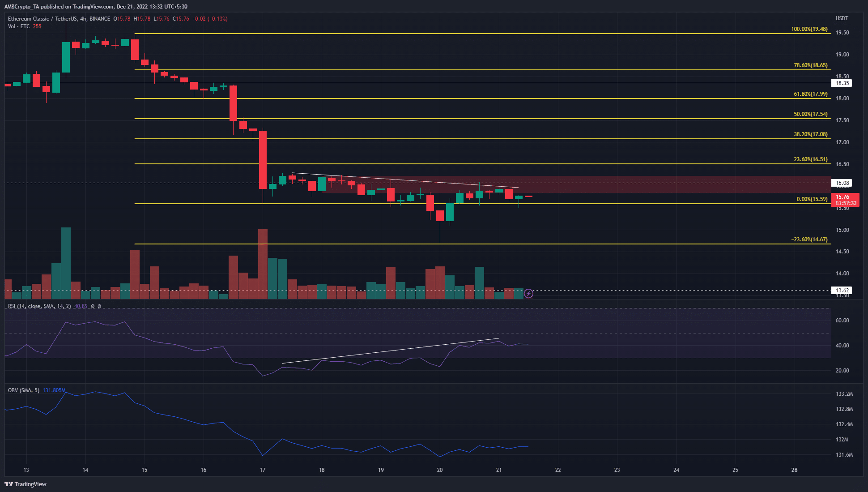868x492 pixels.
Task: Click date 14 on the time axis
Action: [85, 470]
